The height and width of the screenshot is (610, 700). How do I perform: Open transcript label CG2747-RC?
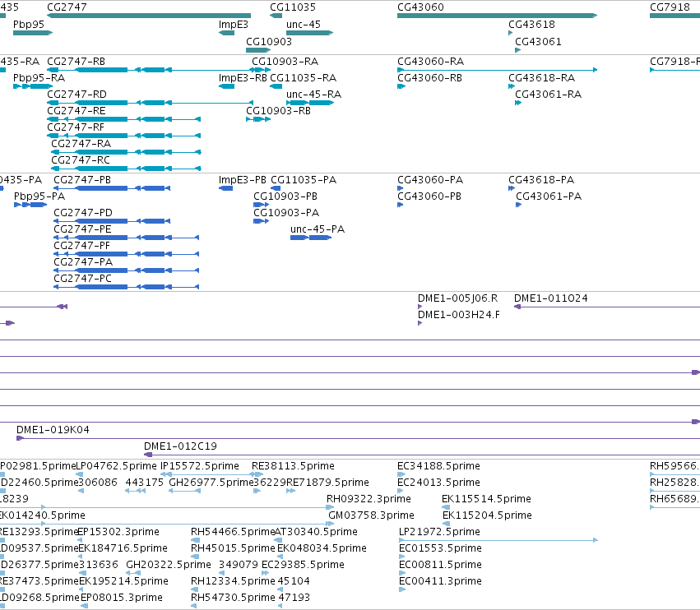click(81, 160)
